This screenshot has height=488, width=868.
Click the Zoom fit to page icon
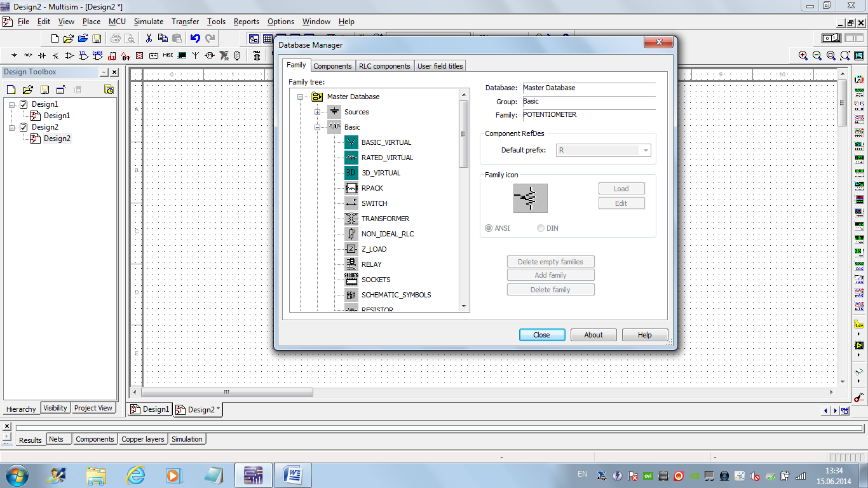click(x=845, y=55)
